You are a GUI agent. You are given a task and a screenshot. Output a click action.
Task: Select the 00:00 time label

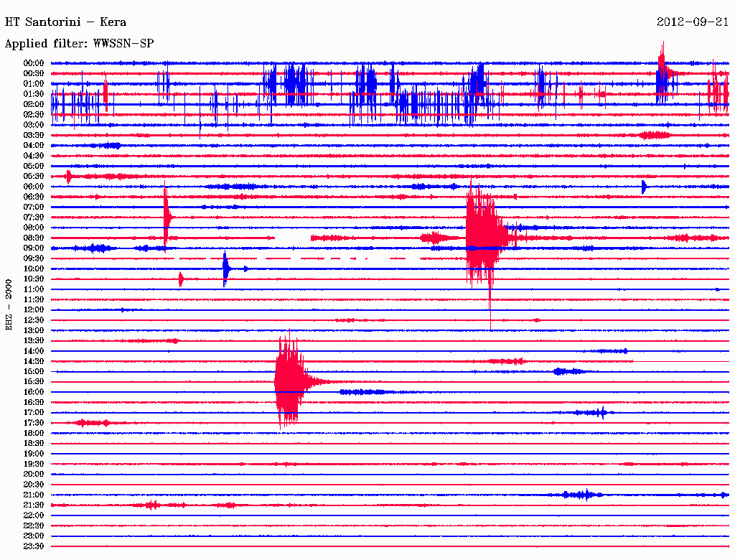click(x=34, y=63)
